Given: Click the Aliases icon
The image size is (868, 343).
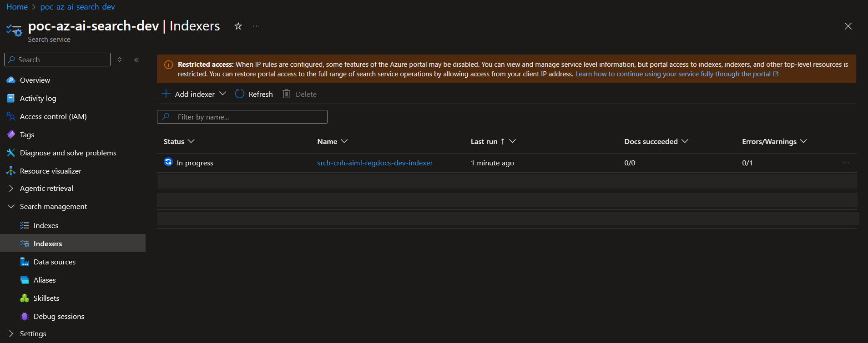Looking at the screenshot, I should point(25,280).
